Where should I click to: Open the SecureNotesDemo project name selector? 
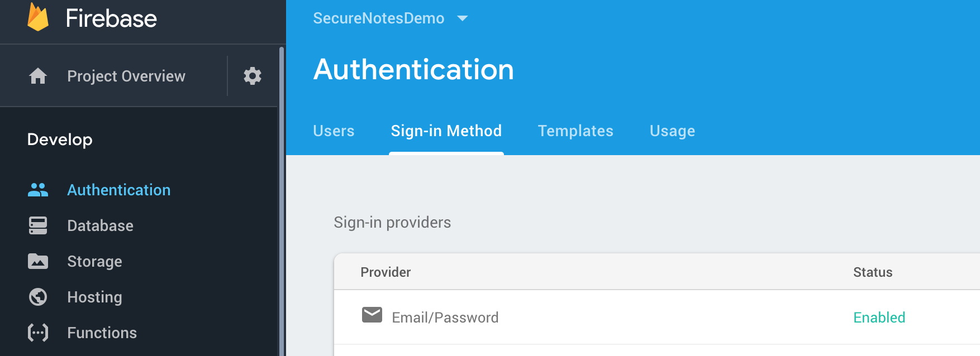click(379, 18)
